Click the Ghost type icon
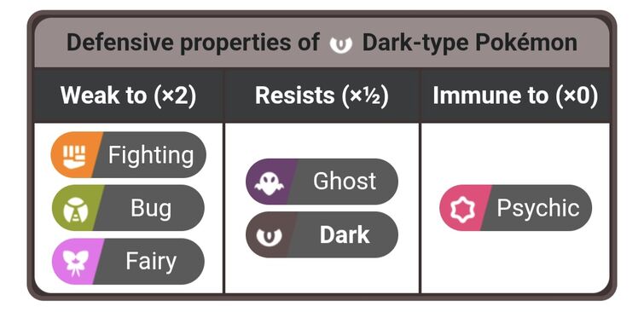Image resolution: width=644 pixels, height=312 pixels. (269, 182)
